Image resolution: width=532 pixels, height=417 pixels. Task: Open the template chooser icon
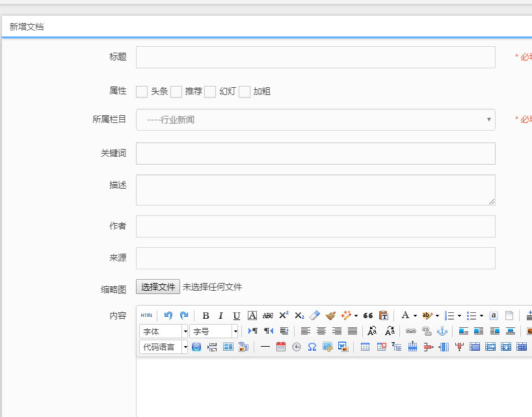pyautogui.click(x=228, y=347)
